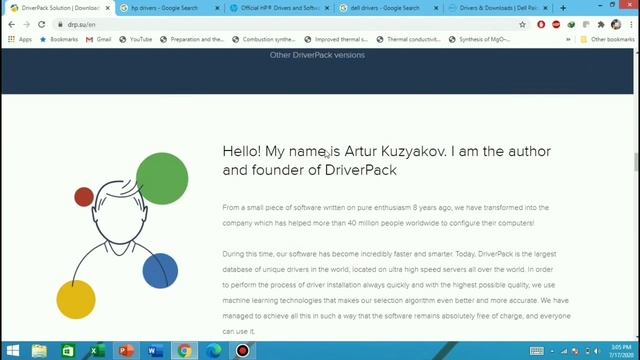
Task: Click the browser forward arrow
Action: (x=27, y=24)
